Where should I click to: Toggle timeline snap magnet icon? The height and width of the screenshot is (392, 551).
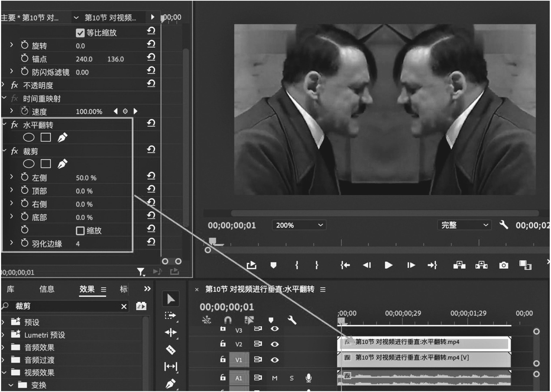point(228,320)
